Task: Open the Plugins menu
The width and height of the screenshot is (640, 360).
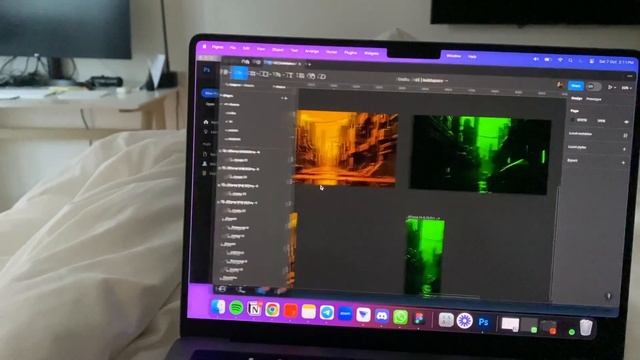Action: click(x=350, y=52)
